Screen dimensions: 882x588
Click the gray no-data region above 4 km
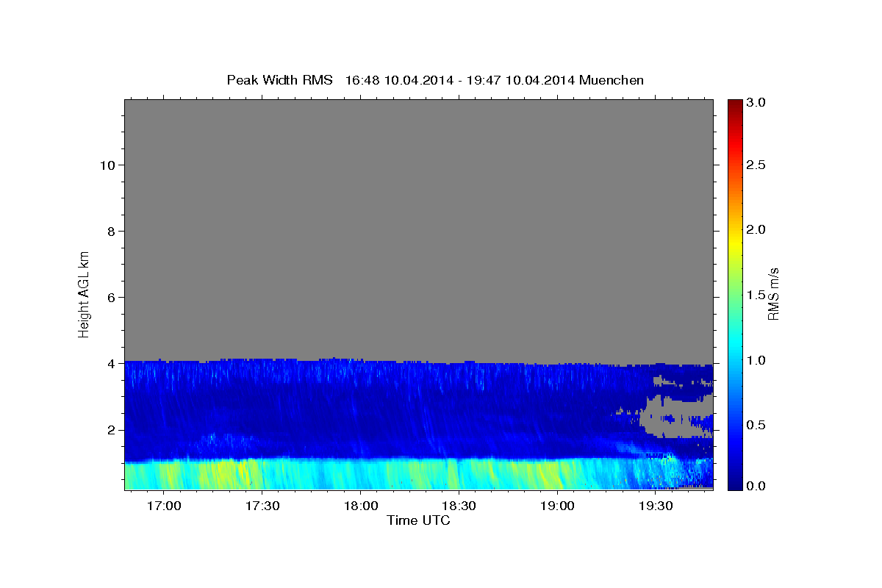(x=418, y=229)
